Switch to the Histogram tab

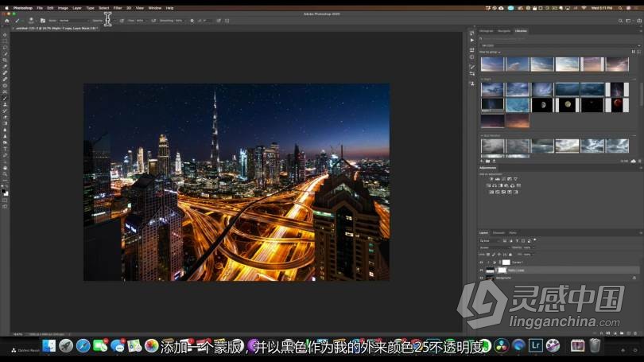point(487,31)
